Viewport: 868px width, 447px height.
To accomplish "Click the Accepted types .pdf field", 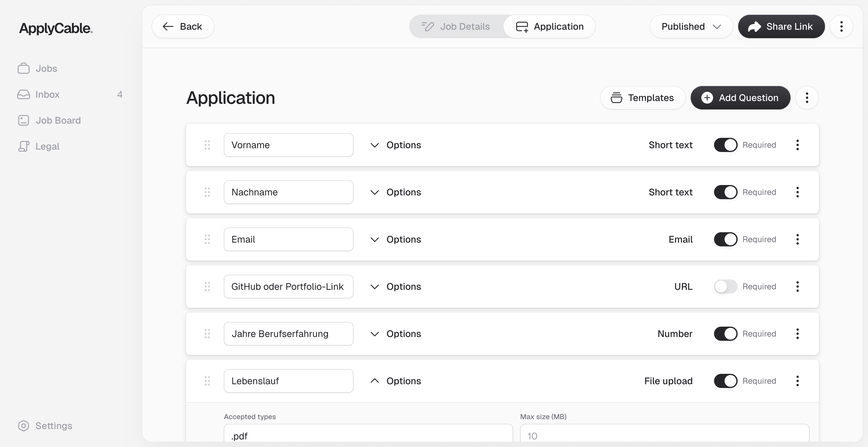I will pyautogui.click(x=368, y=433).
